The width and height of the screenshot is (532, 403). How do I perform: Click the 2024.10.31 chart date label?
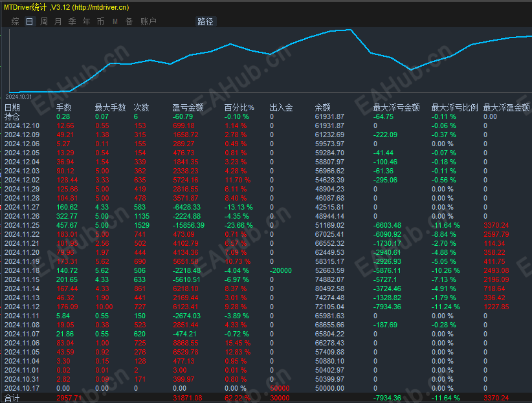pyautogui.click(x=21, y=96)
